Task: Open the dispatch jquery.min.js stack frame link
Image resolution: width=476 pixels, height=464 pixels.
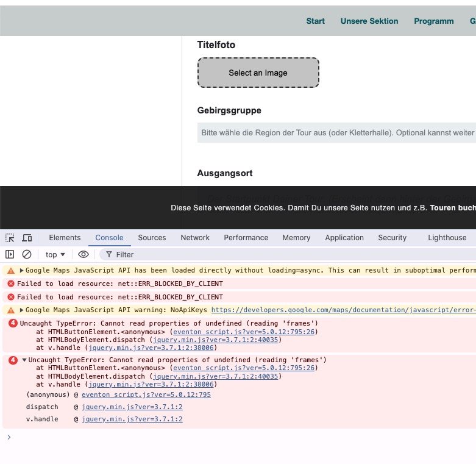Action: coord(132,407)
